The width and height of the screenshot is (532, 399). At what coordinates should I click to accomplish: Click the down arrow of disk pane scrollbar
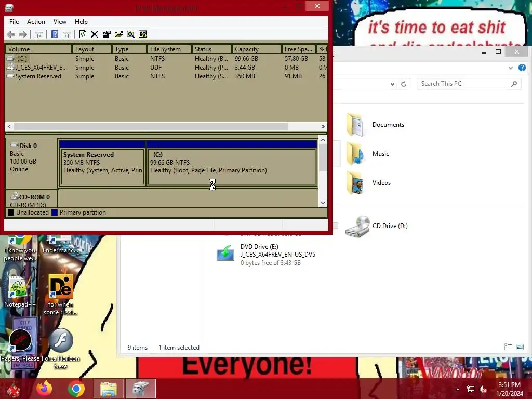[x=323, y=203]
